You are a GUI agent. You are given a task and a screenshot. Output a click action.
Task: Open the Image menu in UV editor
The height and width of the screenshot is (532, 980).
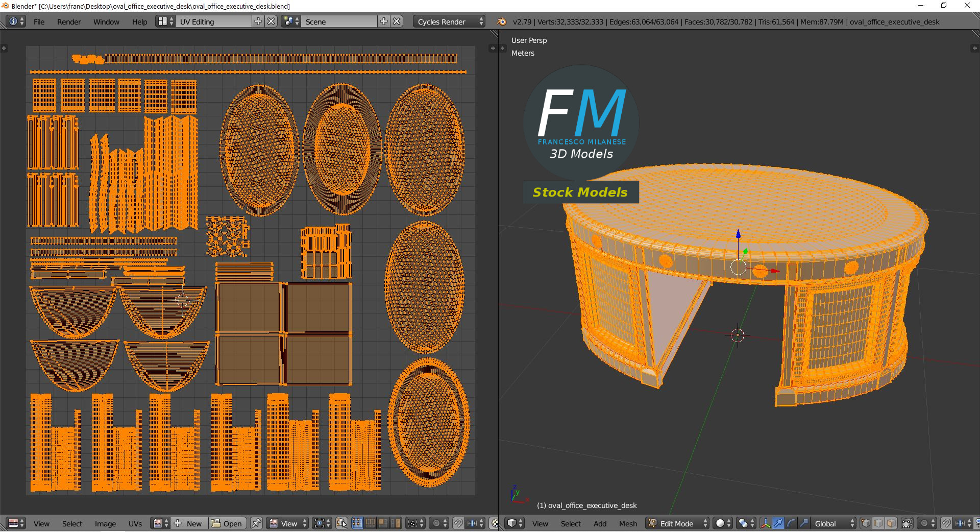(105, 524)
